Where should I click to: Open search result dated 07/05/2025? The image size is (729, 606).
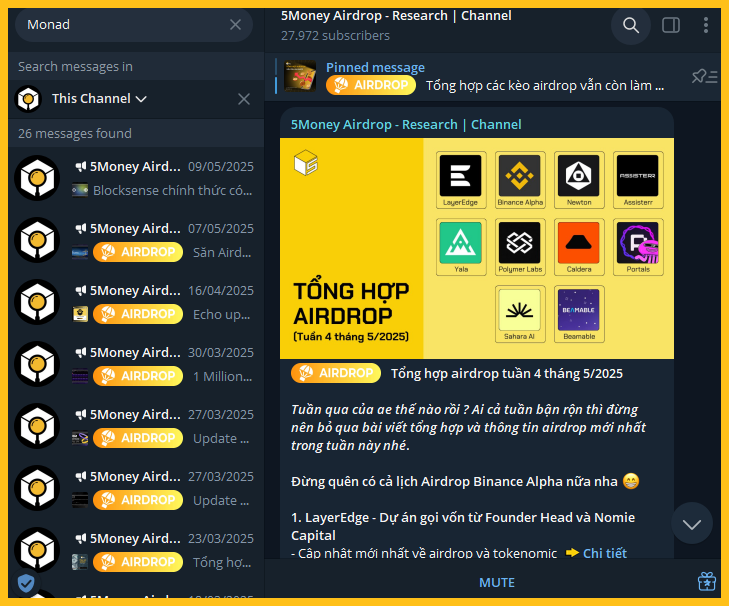(134, 240)
